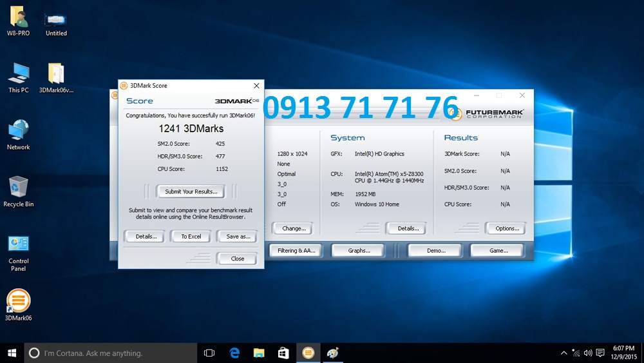Image resolution: width=644 pixels, height=363 pixels.
Task: Open Filtering & AA... settings
Action: coord(296,250)
